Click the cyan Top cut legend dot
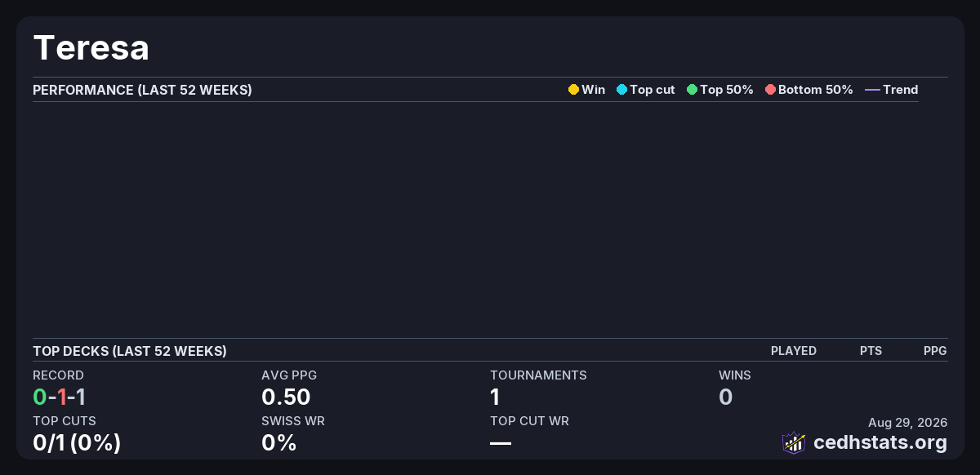The height and width of the screenshot is (475, 980). [x=621, y=90]
